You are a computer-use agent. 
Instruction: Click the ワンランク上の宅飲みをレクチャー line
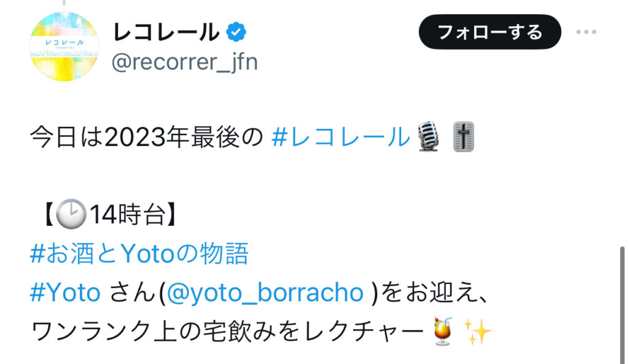227,331
